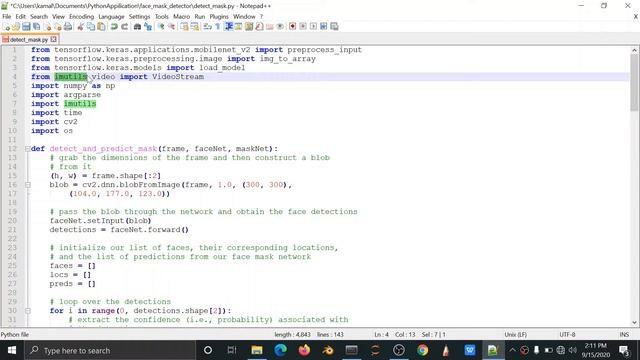Viewport: 640px width, 360px height.
Task: Toggle Show All Characters icon
Action: [x=218, y=27]
